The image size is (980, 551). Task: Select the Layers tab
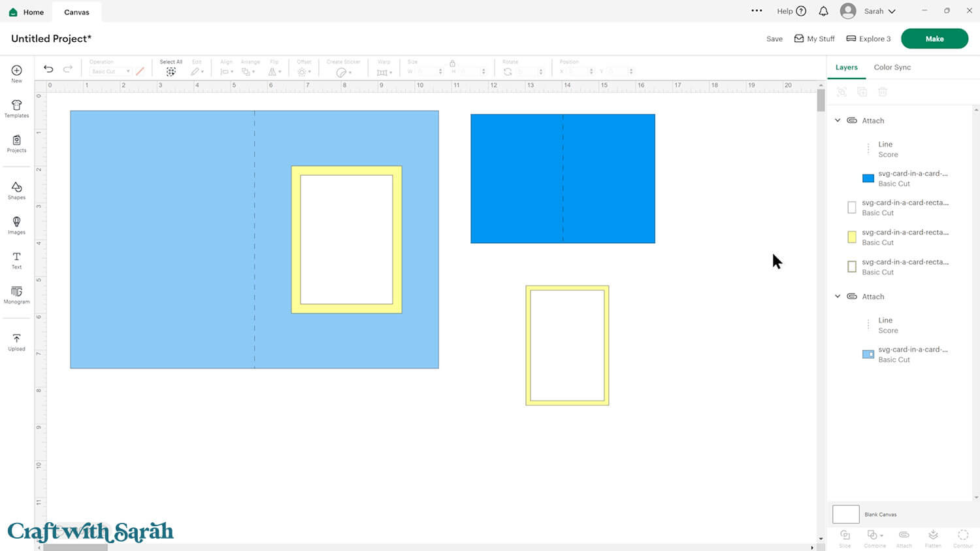pyautogui.click(x=846, y=67)
